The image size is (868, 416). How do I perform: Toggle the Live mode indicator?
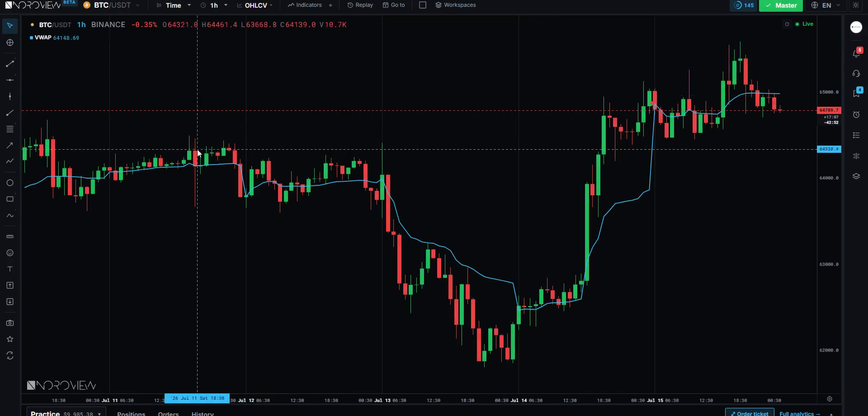pos(804,24)
